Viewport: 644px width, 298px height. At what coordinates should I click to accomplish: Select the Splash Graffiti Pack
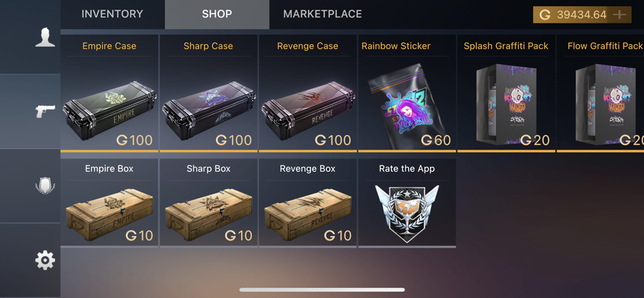click(x=506, y=94)
